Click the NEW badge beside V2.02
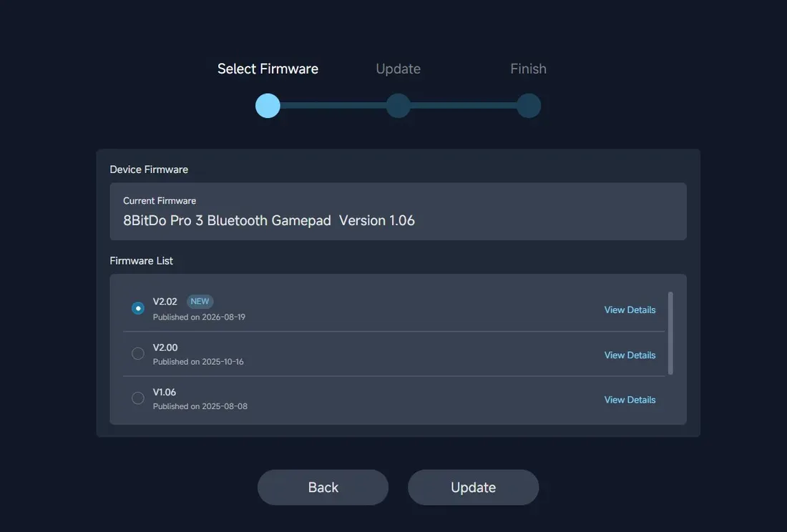The height and width of the screenshot is (532, 787). (x=200, y=301)
